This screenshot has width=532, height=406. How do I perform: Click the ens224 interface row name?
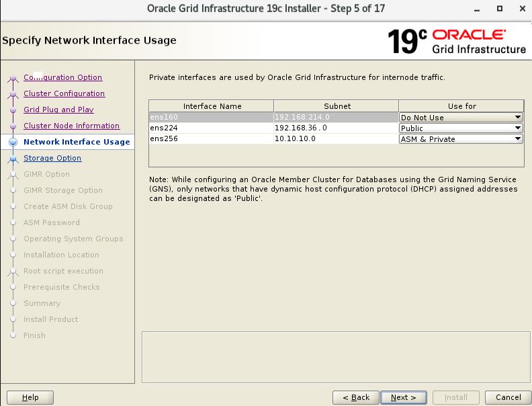(211, 128)
